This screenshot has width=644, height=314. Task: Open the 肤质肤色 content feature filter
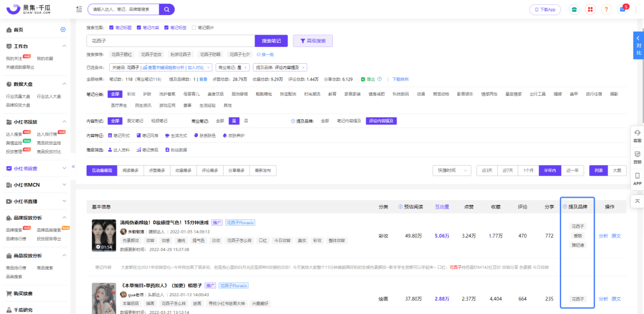click(205, 135)
